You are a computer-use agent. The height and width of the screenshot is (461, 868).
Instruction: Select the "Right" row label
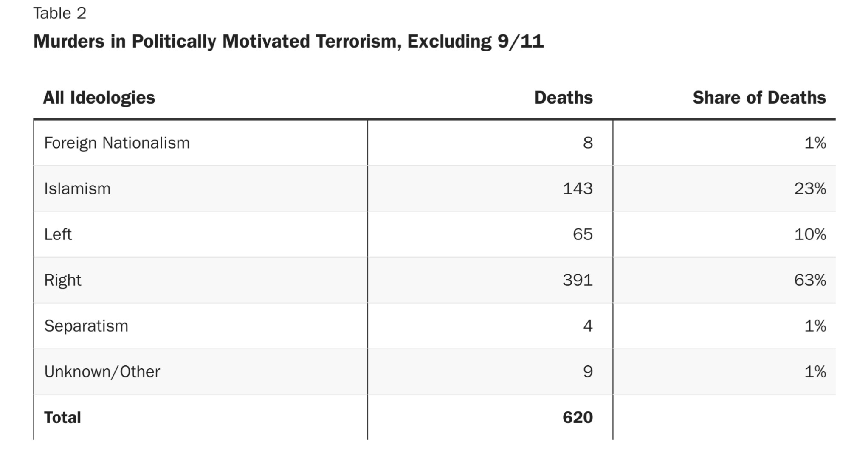coord(62,280)
